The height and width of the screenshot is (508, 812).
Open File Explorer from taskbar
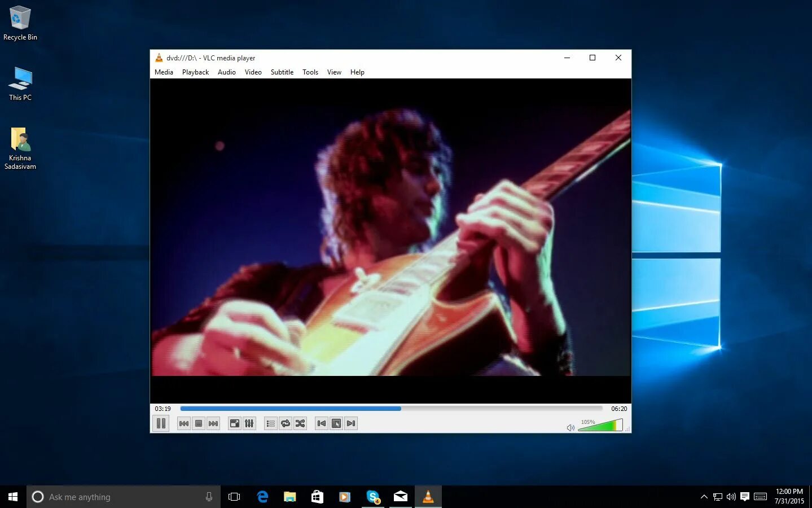click(290, 497)
